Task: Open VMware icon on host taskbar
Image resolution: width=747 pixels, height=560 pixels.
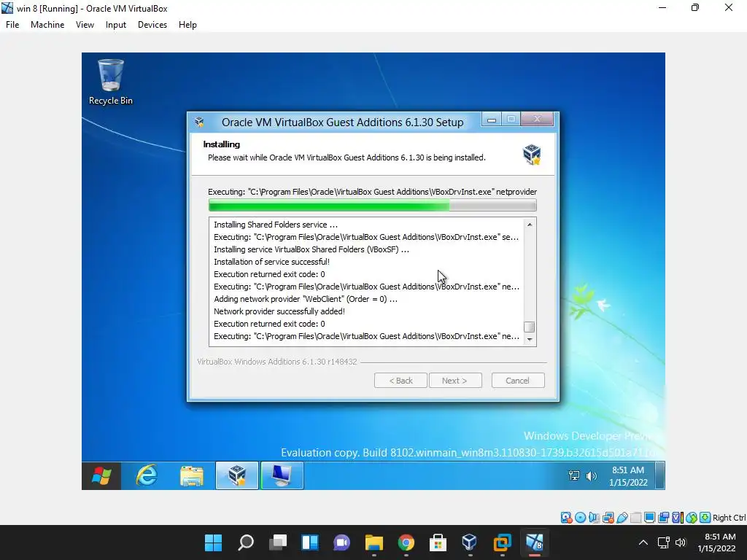Action: (x=502, y=542)
